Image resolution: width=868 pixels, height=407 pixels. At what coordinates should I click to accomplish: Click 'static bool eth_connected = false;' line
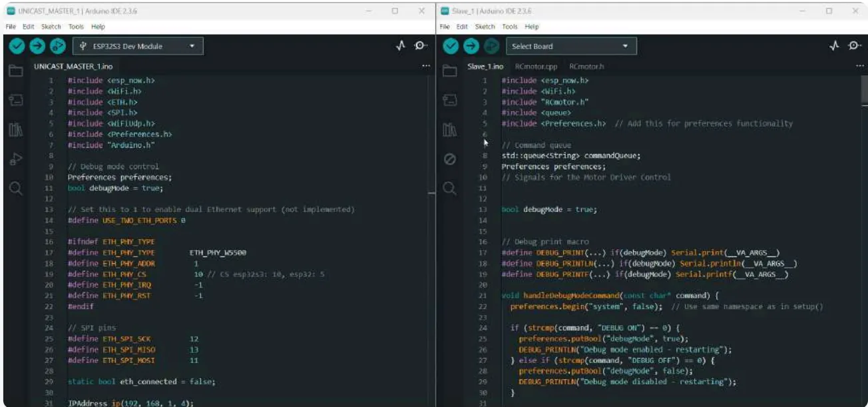coord(142,382)
